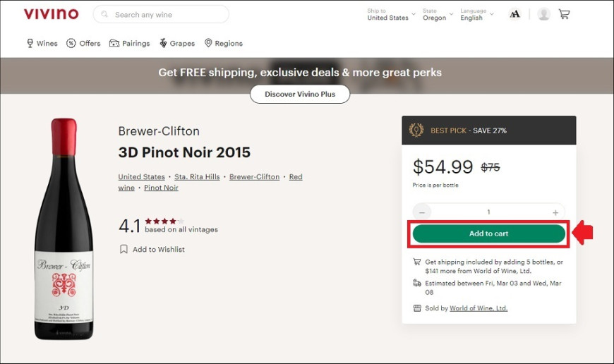Open the shopping cart icon

(564, 15)
